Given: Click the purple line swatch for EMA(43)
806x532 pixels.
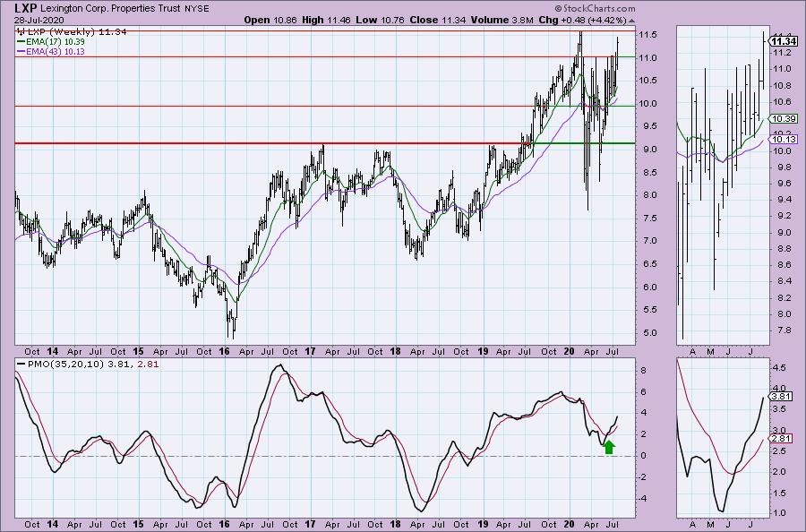Looking at the screenshot, I should 21,51.
